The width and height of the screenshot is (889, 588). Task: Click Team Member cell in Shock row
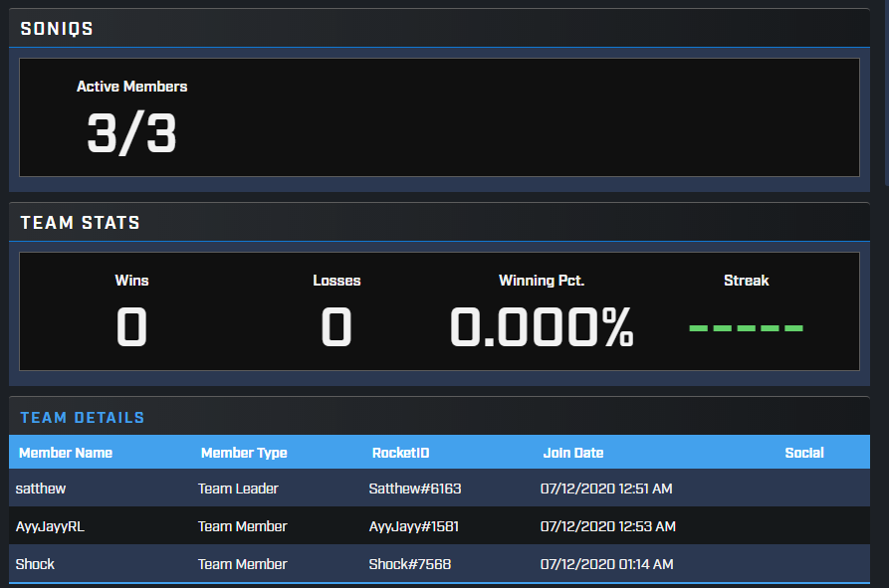243,564
